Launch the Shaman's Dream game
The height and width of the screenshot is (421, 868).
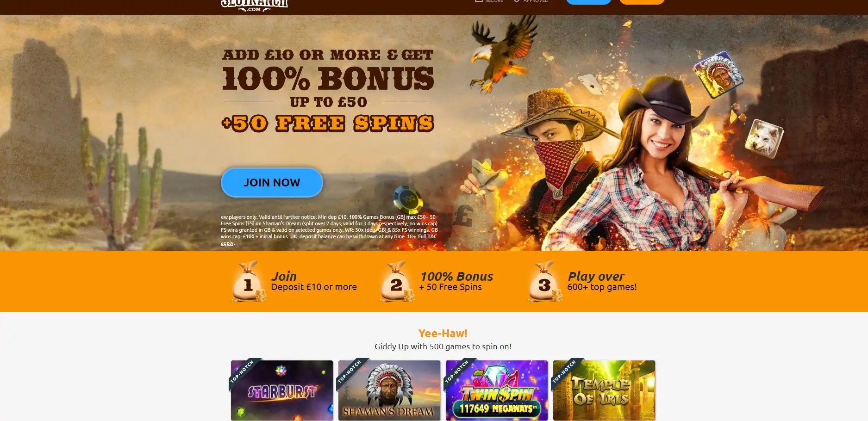[389, 390]
